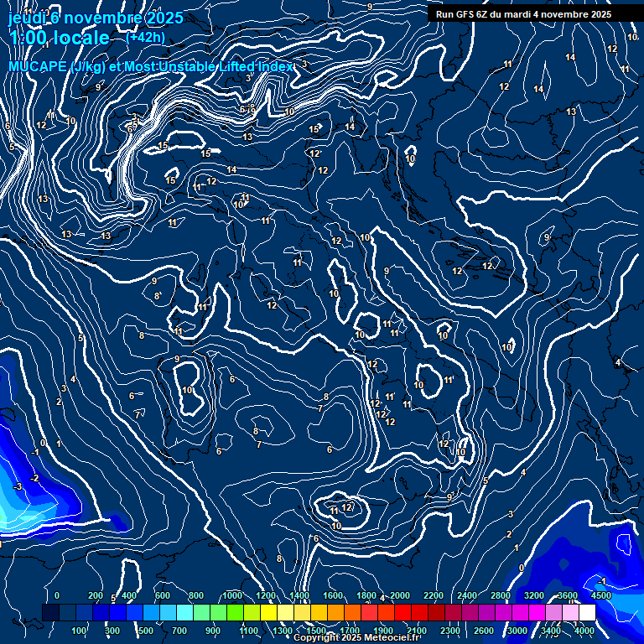Click the 'Copyright 2025 Meteociel.fr' text

point(356,637)
